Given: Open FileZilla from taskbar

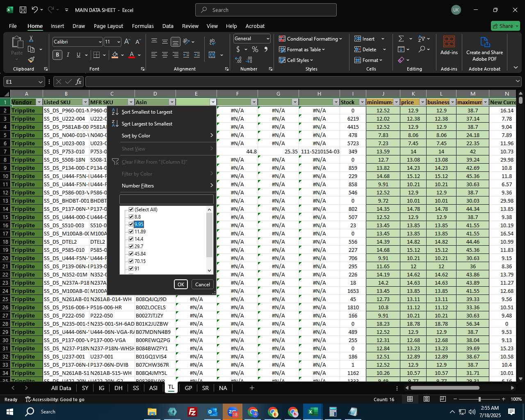Looking at the screenshot, I should click(x=192, y=411).
